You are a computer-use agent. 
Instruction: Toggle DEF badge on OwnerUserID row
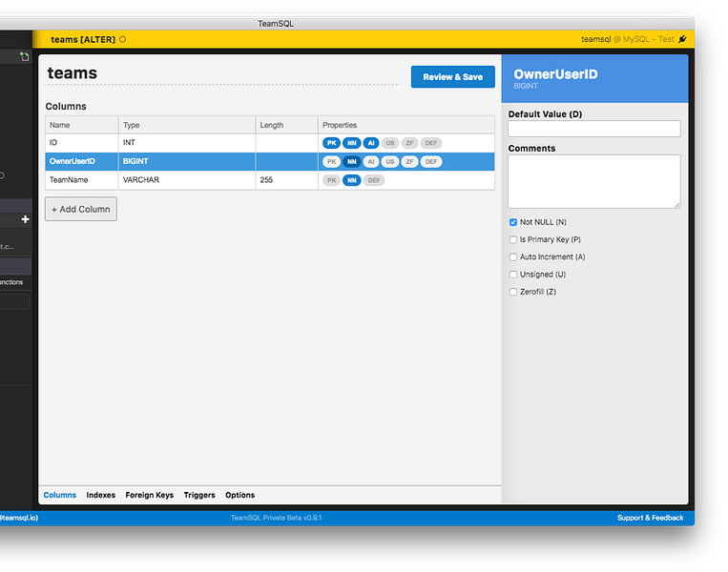[431, 161]
